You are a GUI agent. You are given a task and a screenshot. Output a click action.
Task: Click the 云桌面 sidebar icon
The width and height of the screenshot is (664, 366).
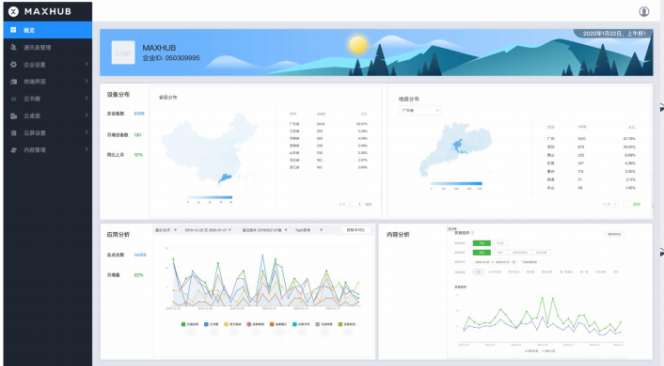(x=14, y=116)
